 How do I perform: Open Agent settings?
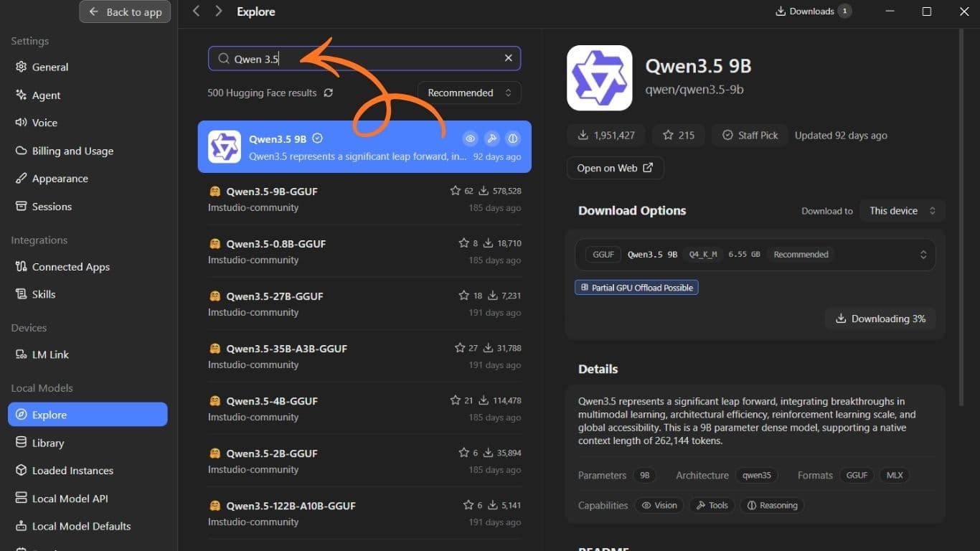[x=88, y=95]
